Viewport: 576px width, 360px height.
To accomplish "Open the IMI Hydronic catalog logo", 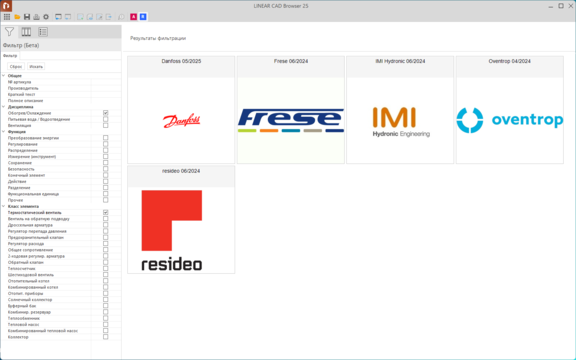I will click(x=401, y=122).
